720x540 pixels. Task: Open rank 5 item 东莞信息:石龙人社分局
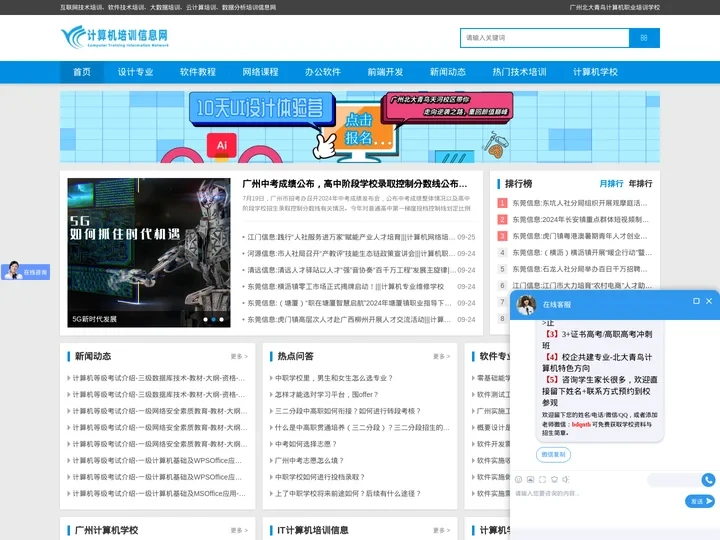[579, 269]
